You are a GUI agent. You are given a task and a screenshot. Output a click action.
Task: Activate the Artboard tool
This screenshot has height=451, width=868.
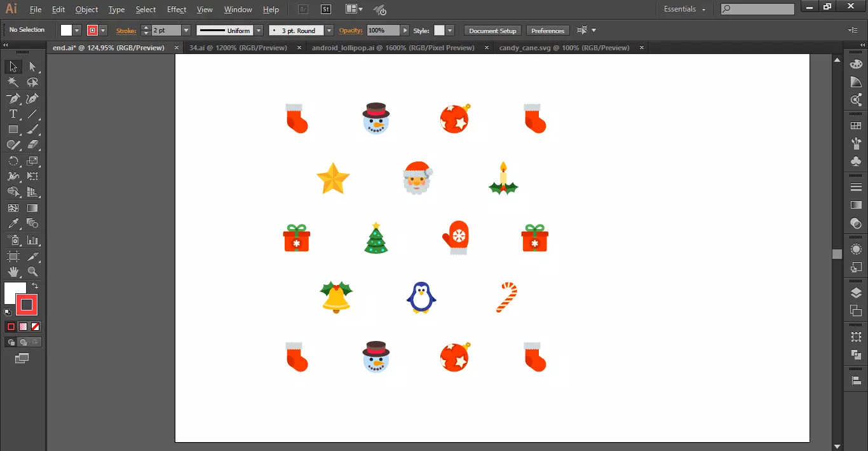click(x=13, y=256)
